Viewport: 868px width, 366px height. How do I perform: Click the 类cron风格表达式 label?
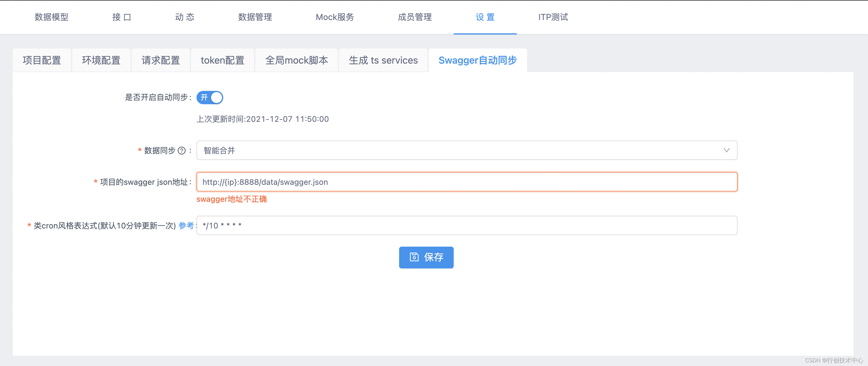pyautogui.click(x=104, y=226)
